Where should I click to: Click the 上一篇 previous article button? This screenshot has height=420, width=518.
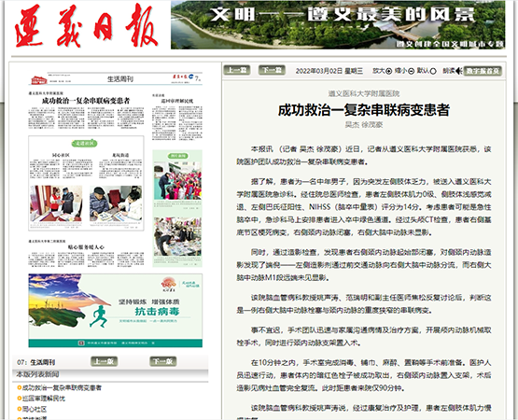[x=237, y=70]
